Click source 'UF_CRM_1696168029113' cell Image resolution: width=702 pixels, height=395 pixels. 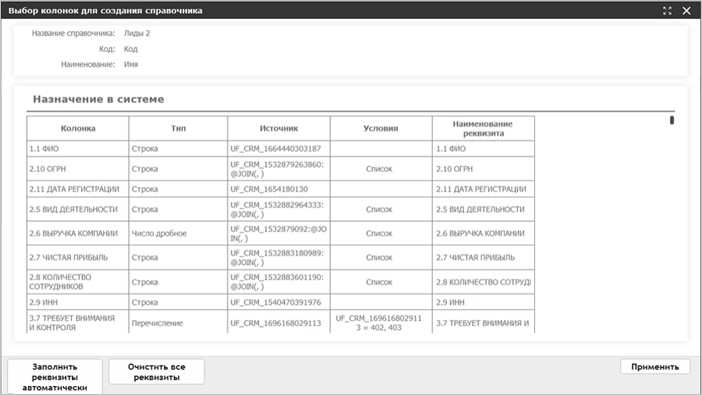tap(278, 323)
